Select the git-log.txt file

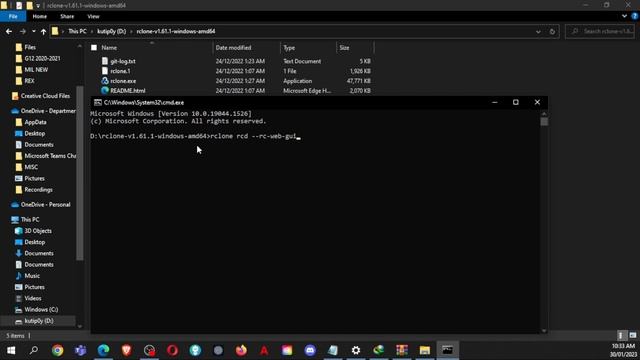point(123,61)
